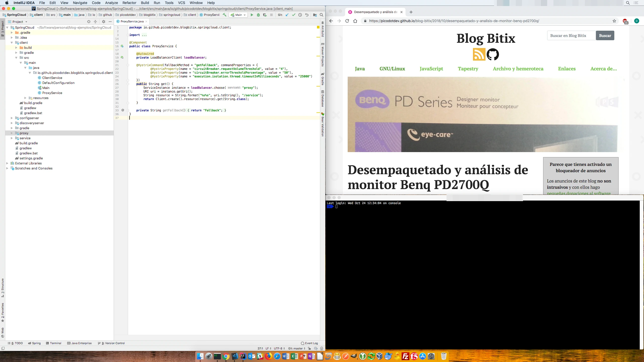Commit changes with the green checkmark icon
This screenshot has height=362, width=644.
pos(294,15)
